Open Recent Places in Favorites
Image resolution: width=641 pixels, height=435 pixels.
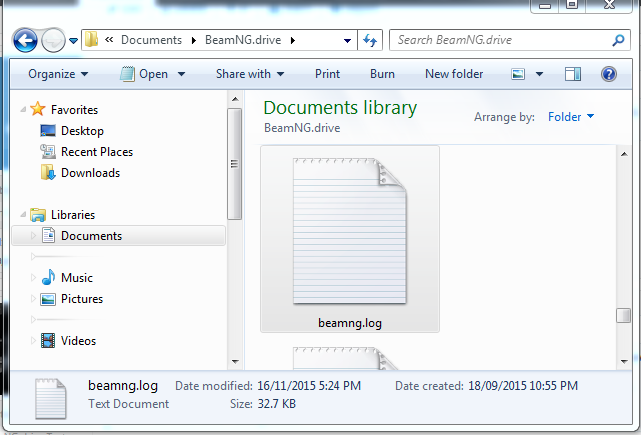[x=97, y=152]
